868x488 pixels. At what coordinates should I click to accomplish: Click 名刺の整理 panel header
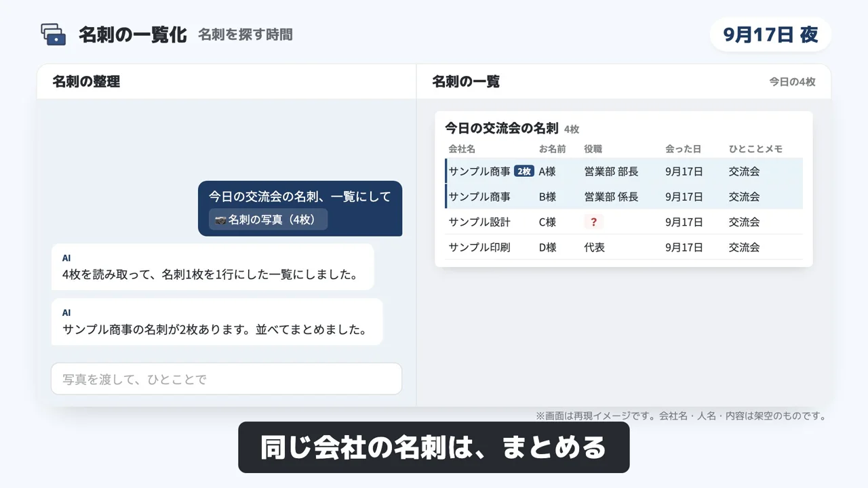coord(86,81)
